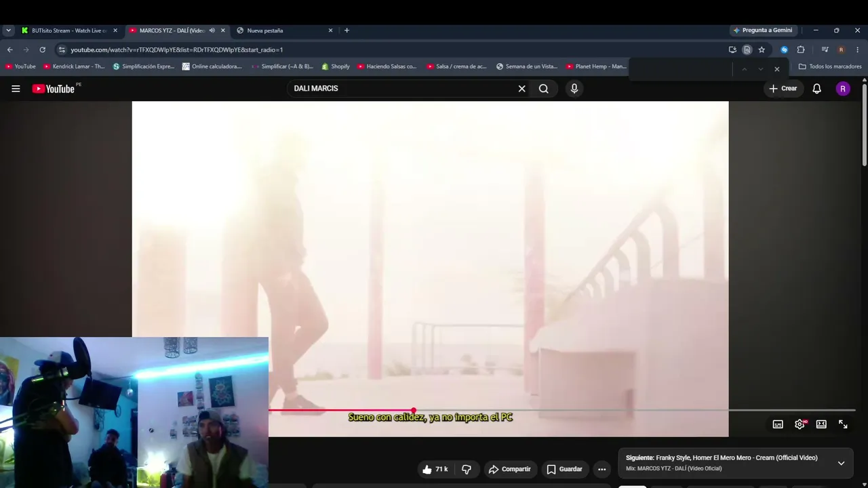This screenshot has height=488, width=868.
Task: Like the video with 71 k likes
Action: click(x=435, y=469)
